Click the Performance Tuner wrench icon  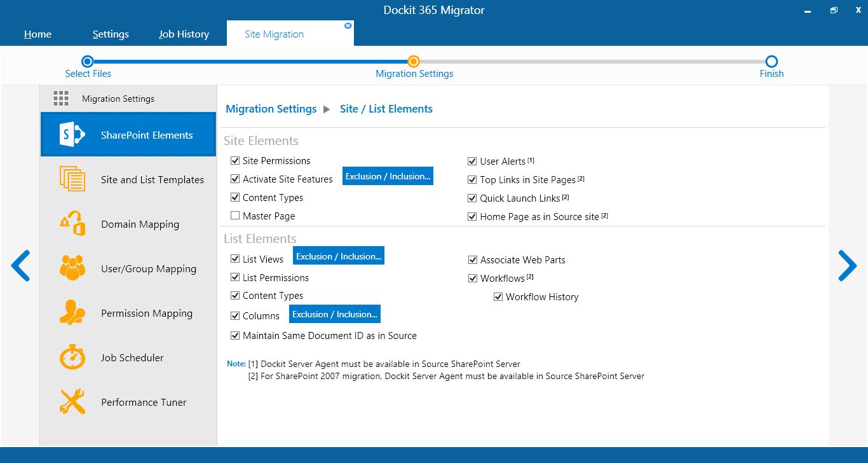pyautogui.click(x=72, y=402)
